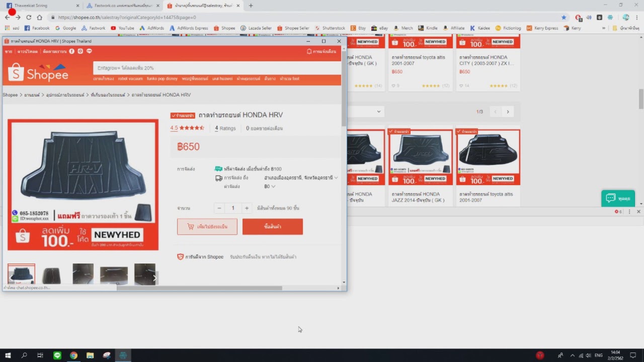
Task: Go to next page in shop listing pagination
Action: [x=508, y=112]
